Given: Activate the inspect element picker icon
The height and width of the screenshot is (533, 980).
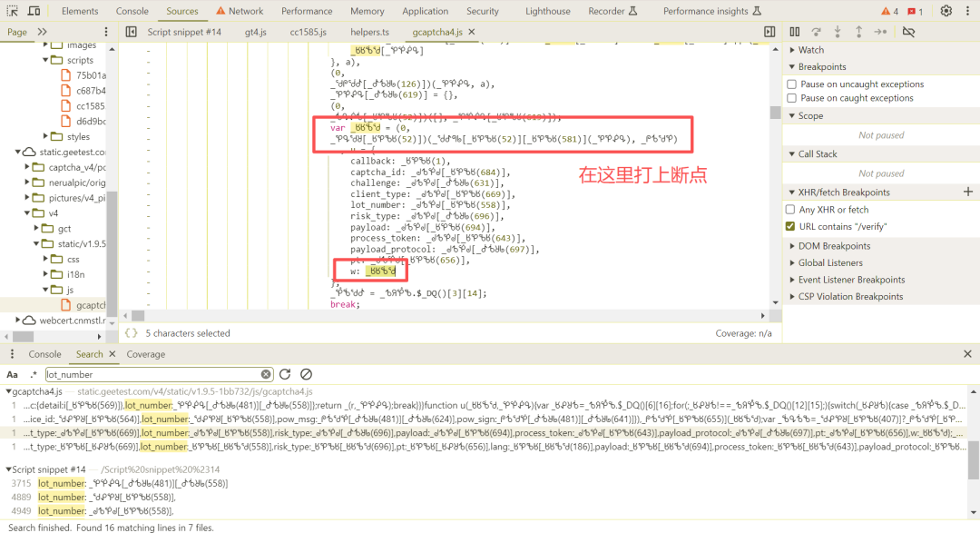Looking at the screenshot, I should [x=13, y=11].
